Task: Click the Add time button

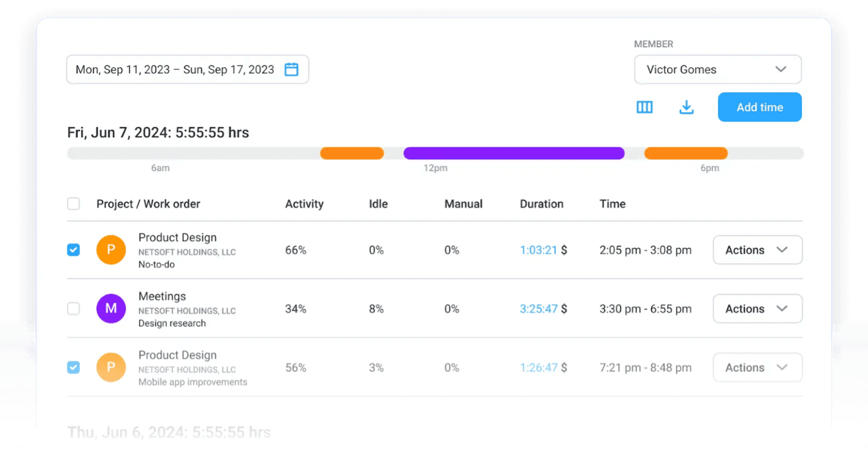Action: [759, 107]
